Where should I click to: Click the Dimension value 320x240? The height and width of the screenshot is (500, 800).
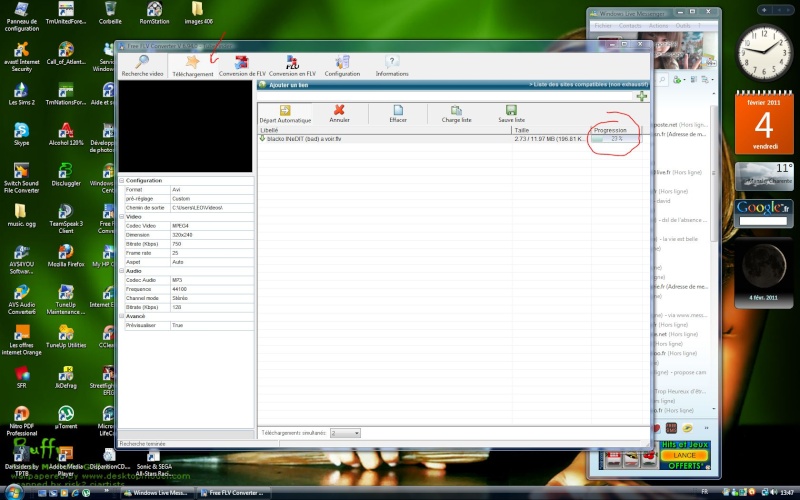click(x=212, y=235)
